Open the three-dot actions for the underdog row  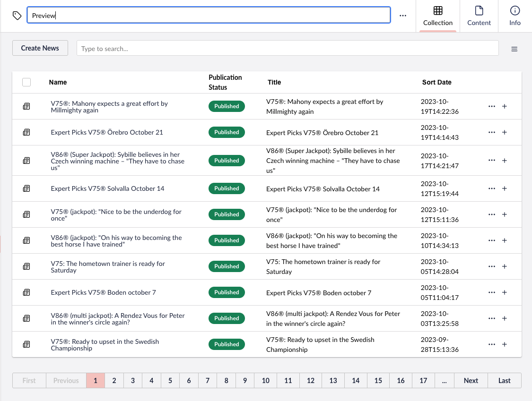[x=492, y=214]
